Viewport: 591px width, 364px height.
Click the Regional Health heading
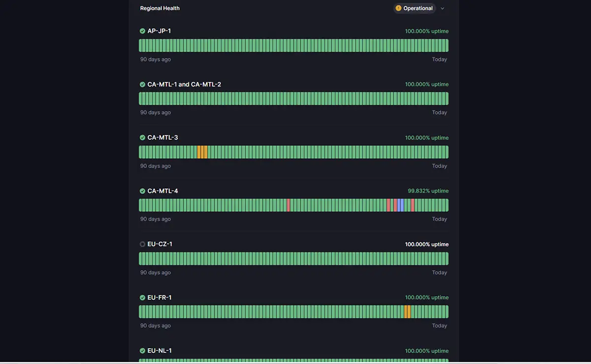tap(160, 8)
